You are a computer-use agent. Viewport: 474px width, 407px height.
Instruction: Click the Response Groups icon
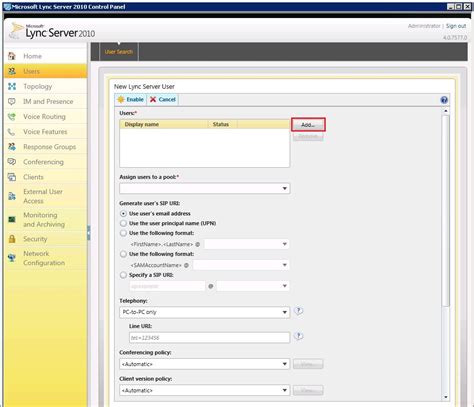12,147
